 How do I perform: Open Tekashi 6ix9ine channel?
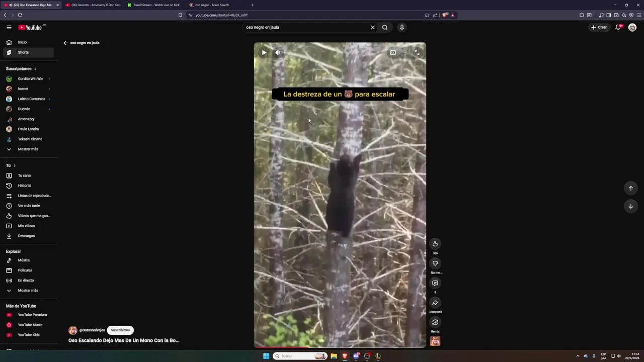[x=28, y=139]
